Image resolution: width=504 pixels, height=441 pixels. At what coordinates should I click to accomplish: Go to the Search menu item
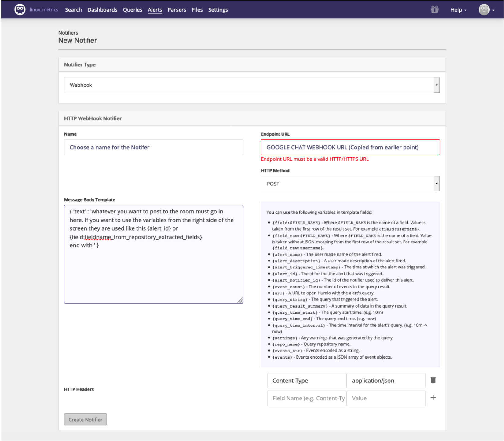(73, 10)
